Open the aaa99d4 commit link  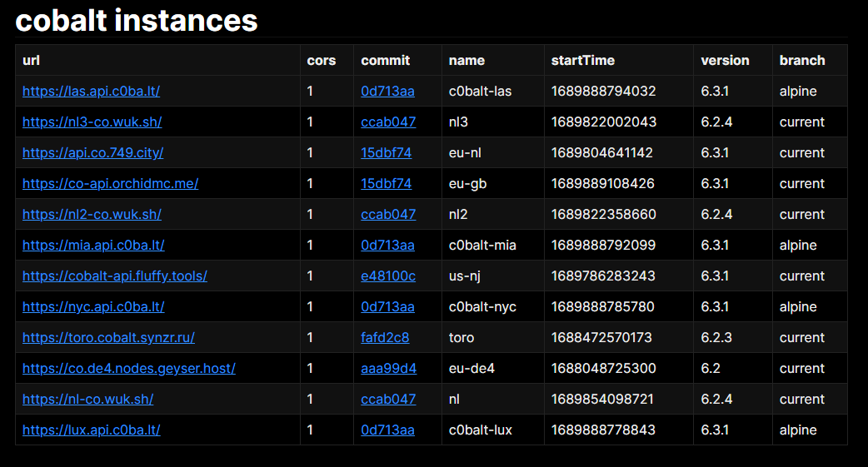pos(389,369)
